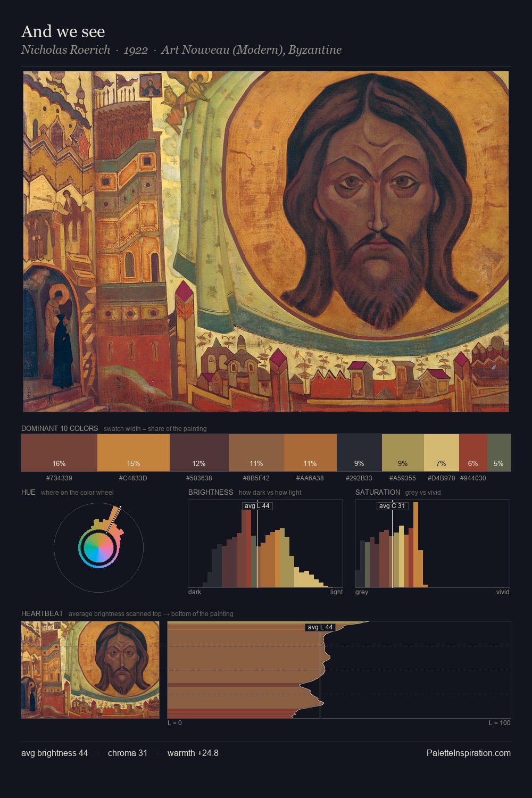Screen dimensions: 532x798
Task: Pick the dark plum 12% swatch #503638
Action: [199, 453]
